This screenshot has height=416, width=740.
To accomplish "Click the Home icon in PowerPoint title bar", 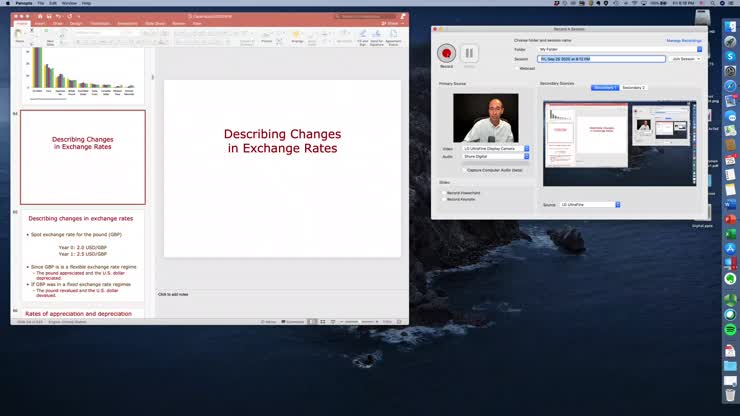I will pos(40,16).
